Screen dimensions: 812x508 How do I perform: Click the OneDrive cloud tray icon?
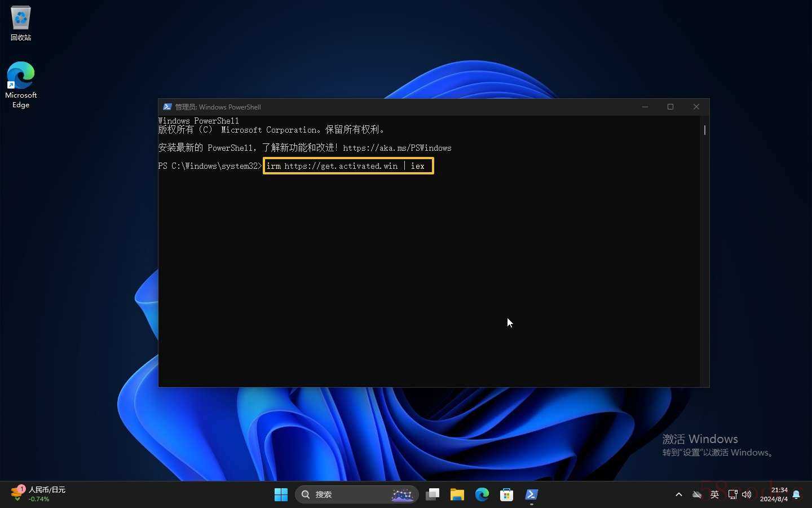coord(697,494)
